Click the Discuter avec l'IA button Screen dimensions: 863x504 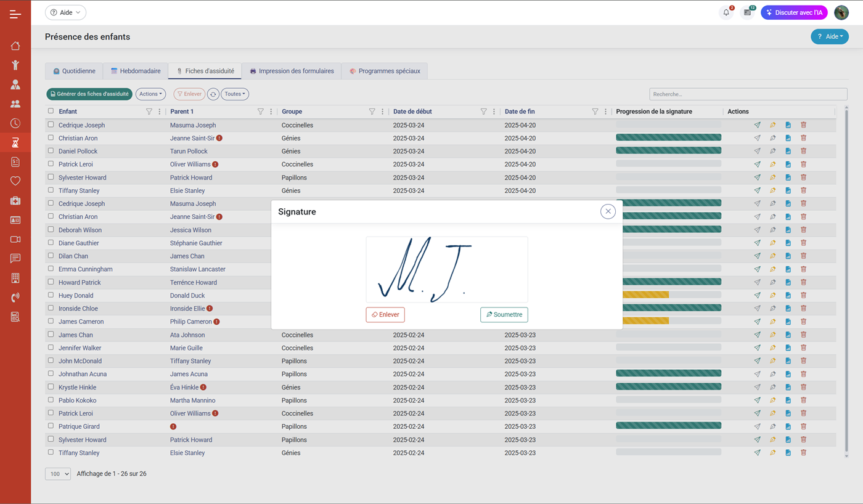point(794,12)
